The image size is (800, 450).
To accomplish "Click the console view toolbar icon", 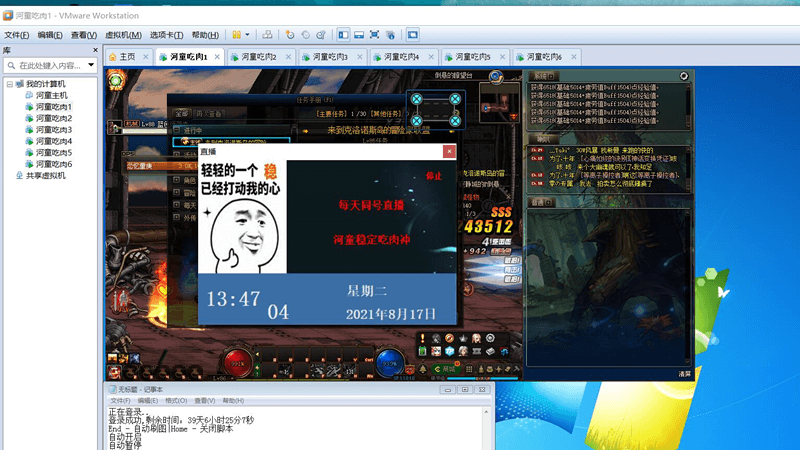I will pyautogui.click(x=412, y=35).
